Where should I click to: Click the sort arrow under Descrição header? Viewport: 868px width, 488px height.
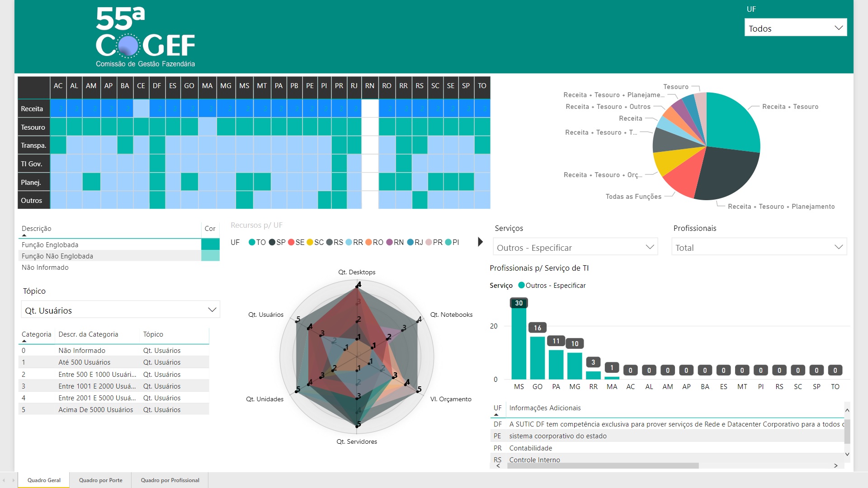click(24, 235)
